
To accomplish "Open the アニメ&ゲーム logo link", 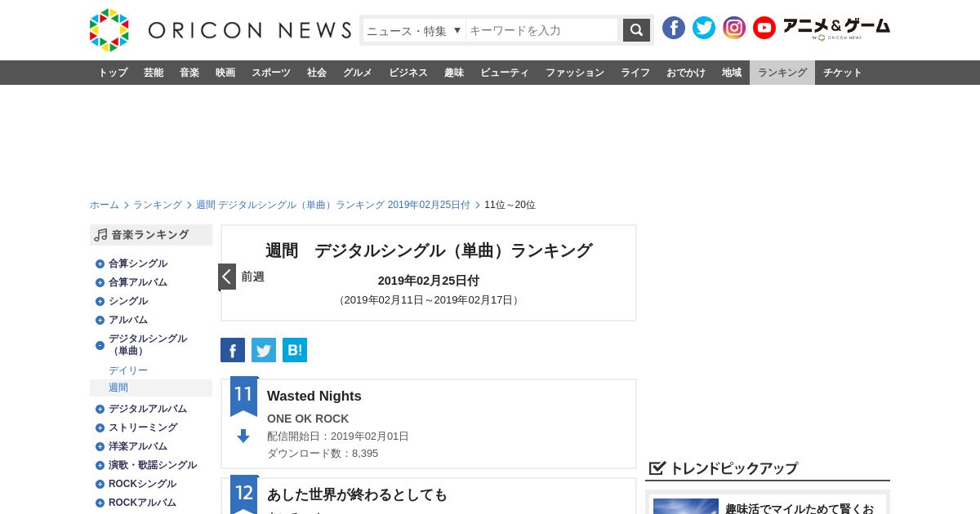I will (836, 29).
